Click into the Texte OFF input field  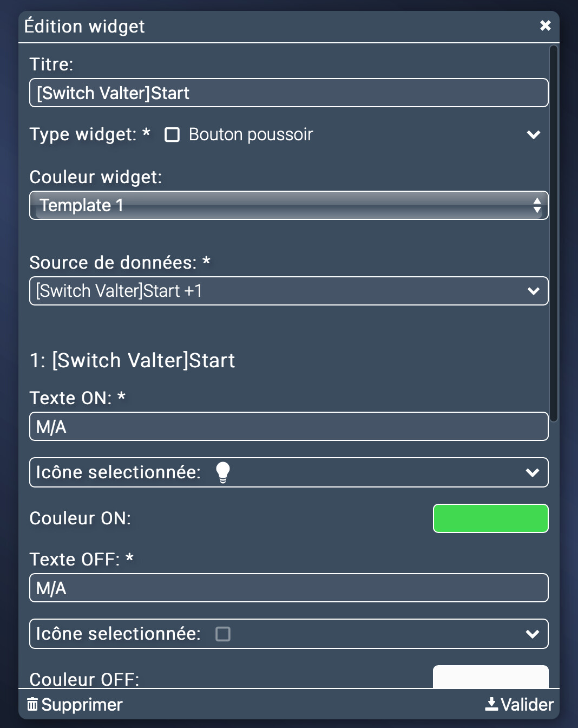[x=288, y=588]
